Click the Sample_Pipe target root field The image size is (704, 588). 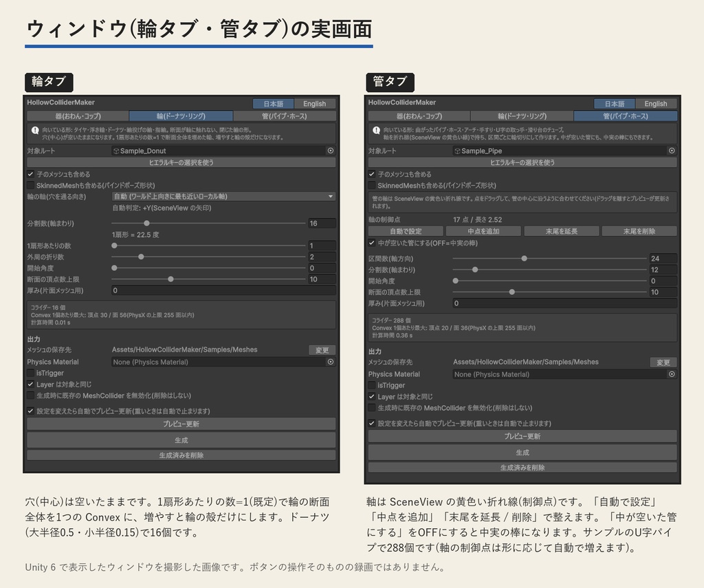tap(565, 151)
